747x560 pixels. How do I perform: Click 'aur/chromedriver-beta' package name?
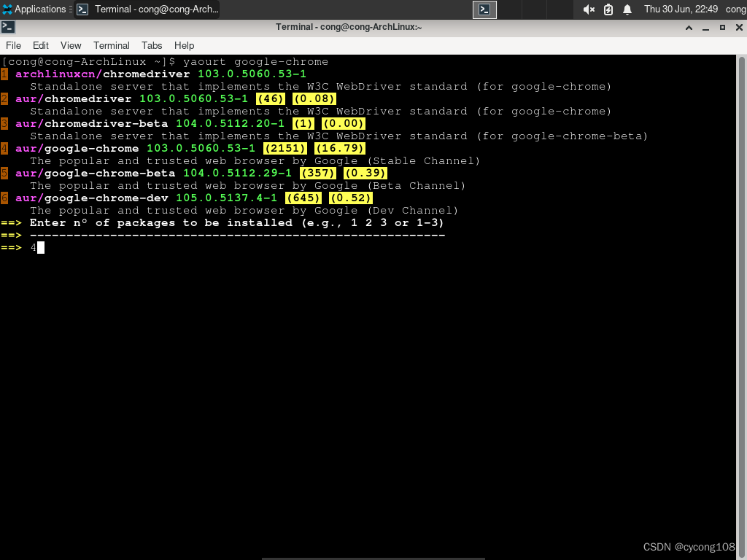click(x=91, y=124)
